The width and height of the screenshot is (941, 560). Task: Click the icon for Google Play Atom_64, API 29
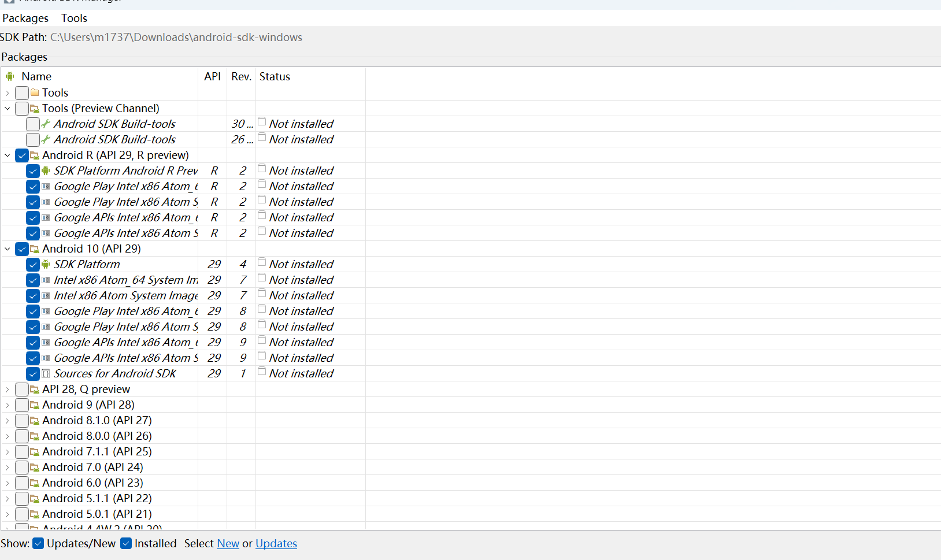[x=46, y=311]
